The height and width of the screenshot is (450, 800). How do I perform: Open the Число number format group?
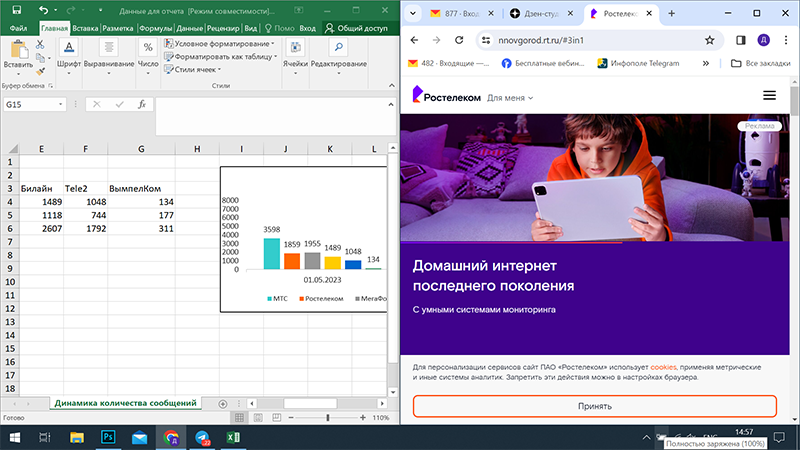point(148,58)
